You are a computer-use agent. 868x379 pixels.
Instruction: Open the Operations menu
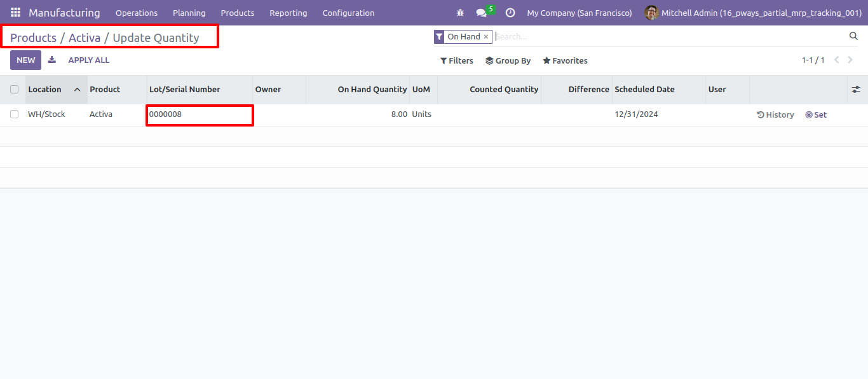tap(137, 13)
